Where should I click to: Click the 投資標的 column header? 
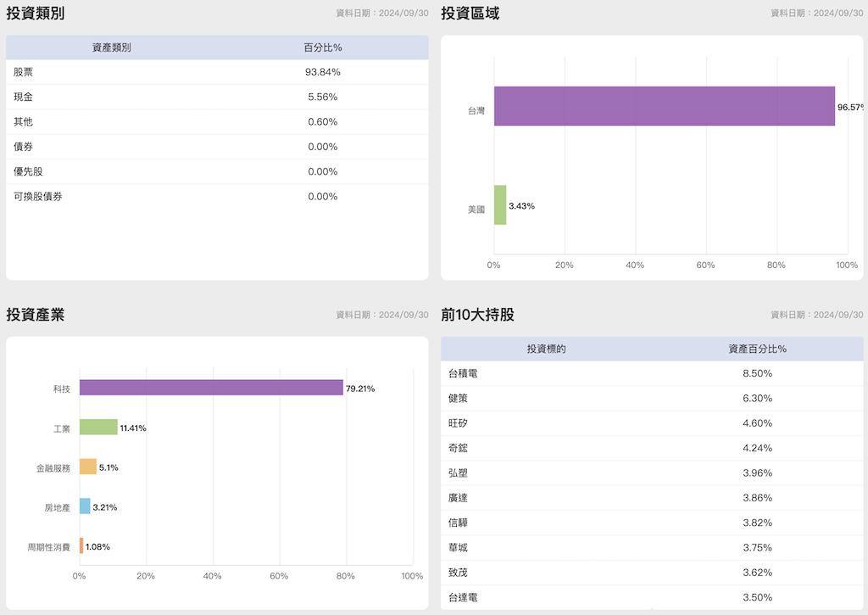546,349
